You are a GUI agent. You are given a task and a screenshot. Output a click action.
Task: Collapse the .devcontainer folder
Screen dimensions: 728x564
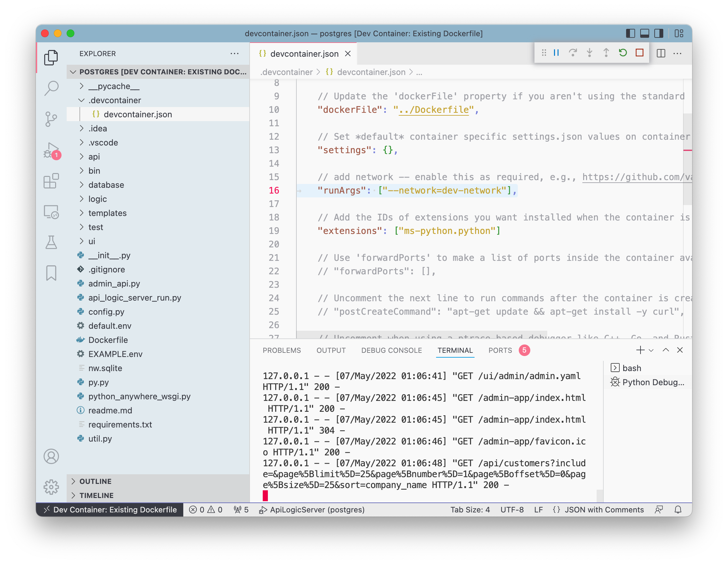click(x=158, y=100)
